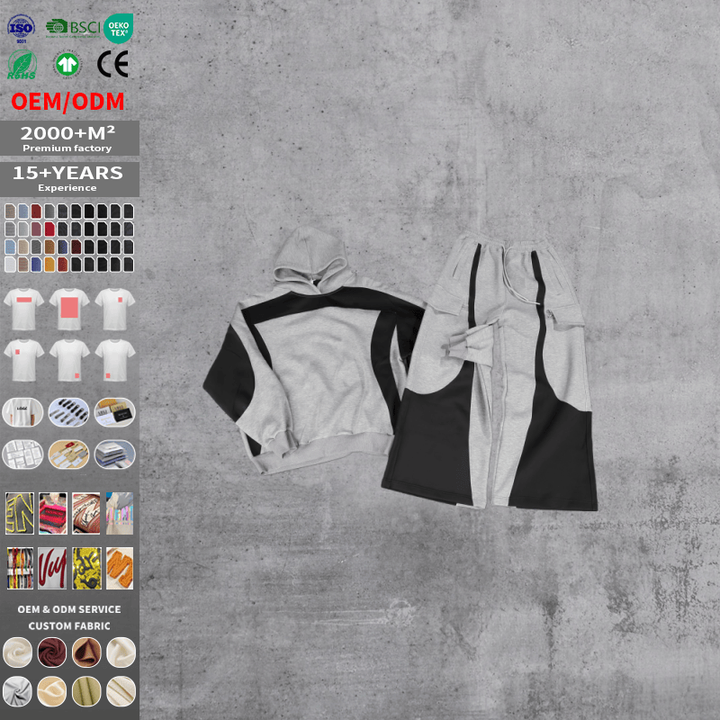720x720 pixels.
Task: Click the ISO 9001 certification logo
Action: click(x=21, y=28)
